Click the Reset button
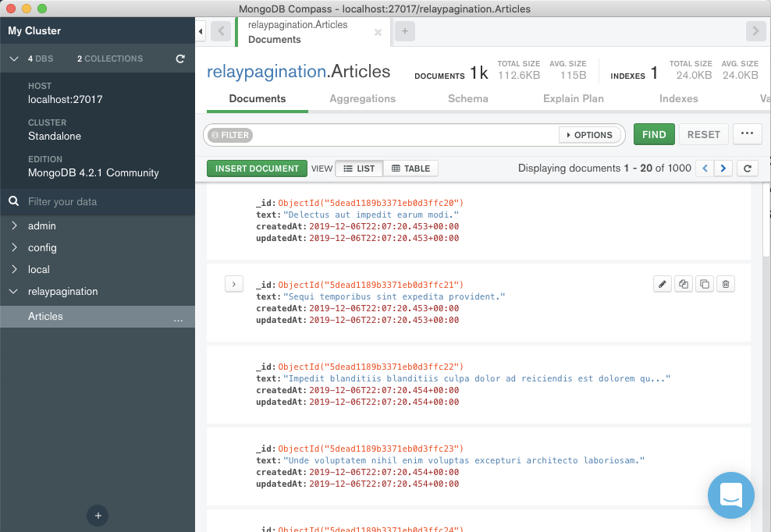 pyautogui.click(x=704, y=134)
